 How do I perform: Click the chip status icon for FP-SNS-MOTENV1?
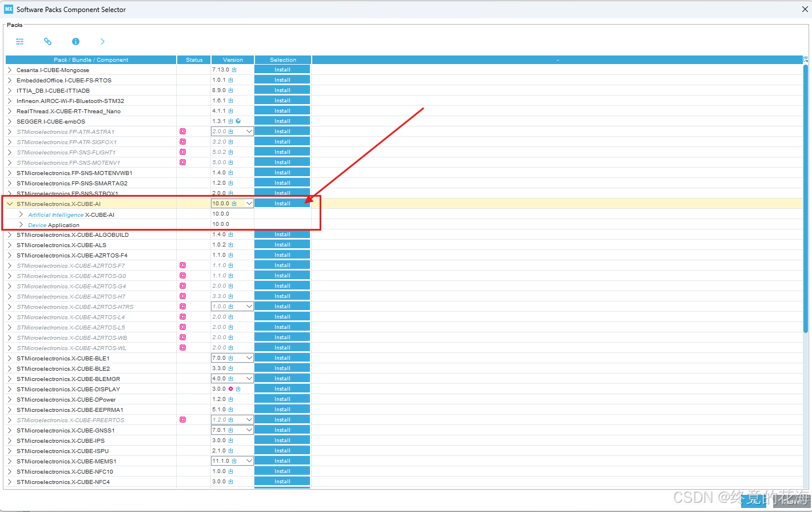[183, 162]
